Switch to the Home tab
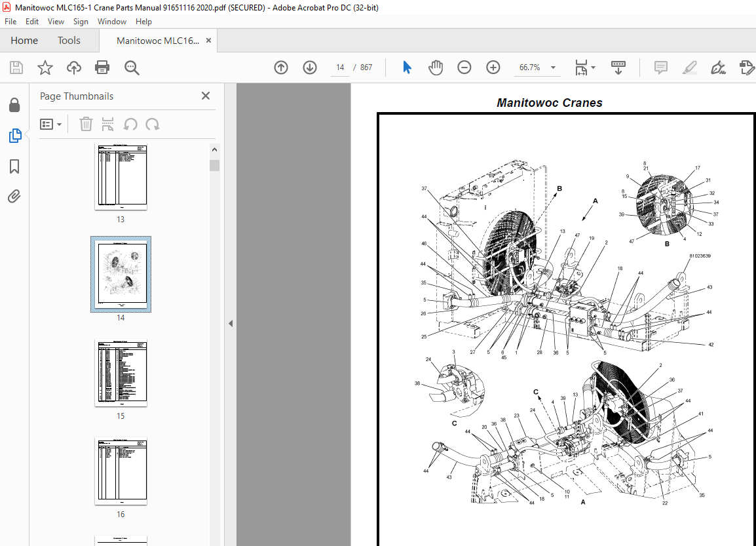This screenshot has height=546, width=756. point(24,41)
